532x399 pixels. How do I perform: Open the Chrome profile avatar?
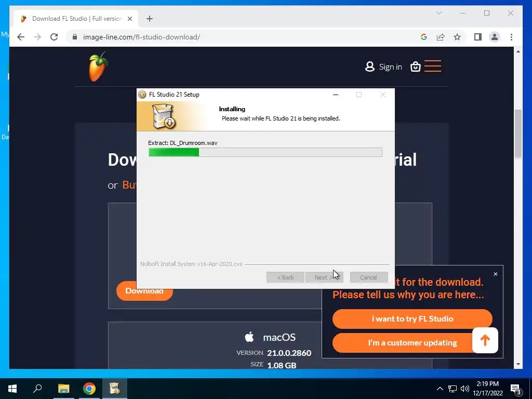(495, 37)
